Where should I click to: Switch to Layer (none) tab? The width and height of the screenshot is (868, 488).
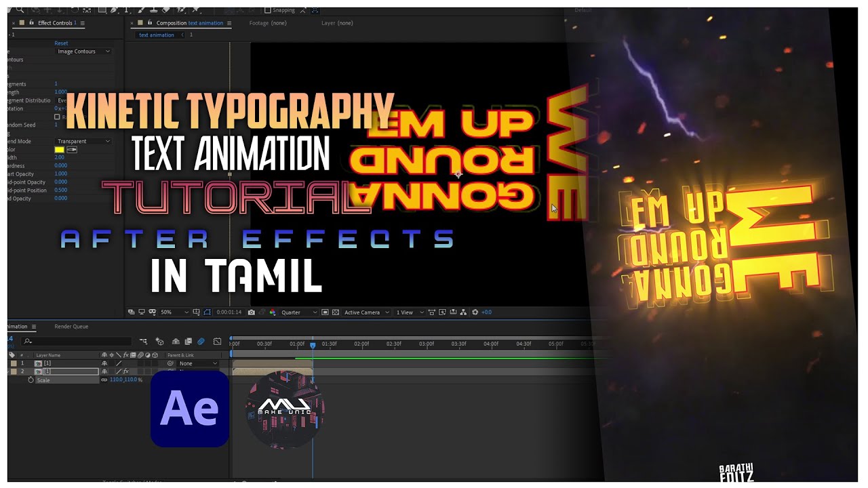[337, 23]
